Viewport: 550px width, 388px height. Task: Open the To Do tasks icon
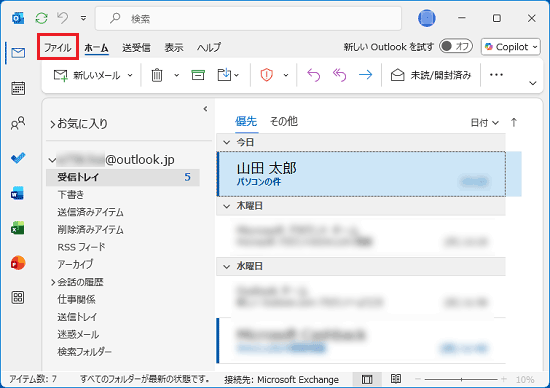[18, 158]
